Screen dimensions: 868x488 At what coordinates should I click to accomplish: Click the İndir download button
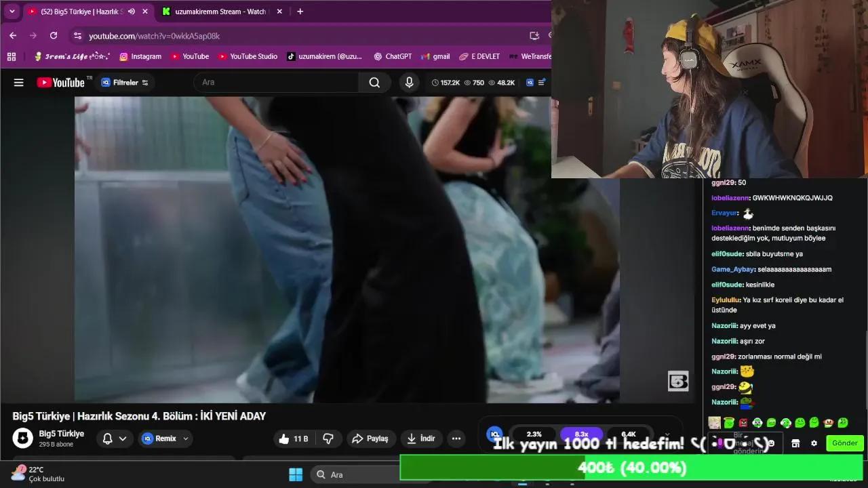pos(420,439)
